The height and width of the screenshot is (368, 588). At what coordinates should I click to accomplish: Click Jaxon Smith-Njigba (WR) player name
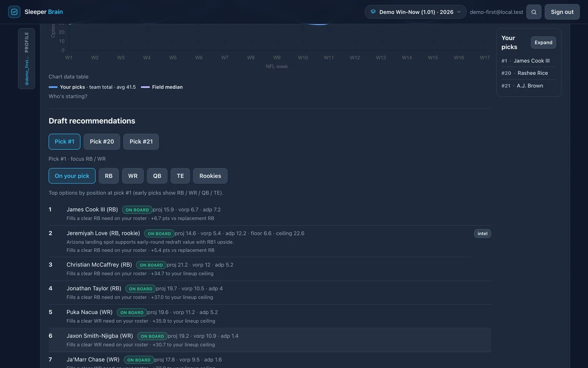coord(100,336)
